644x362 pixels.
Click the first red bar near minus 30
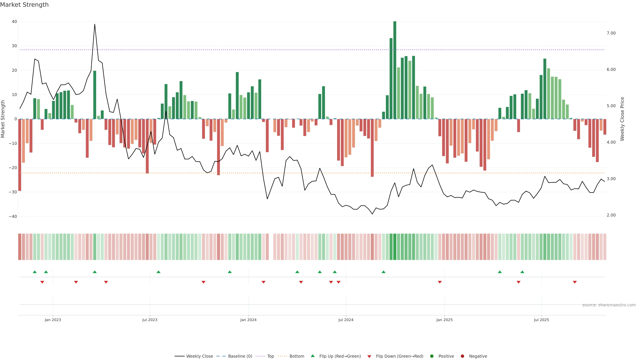tap(20, 155)
